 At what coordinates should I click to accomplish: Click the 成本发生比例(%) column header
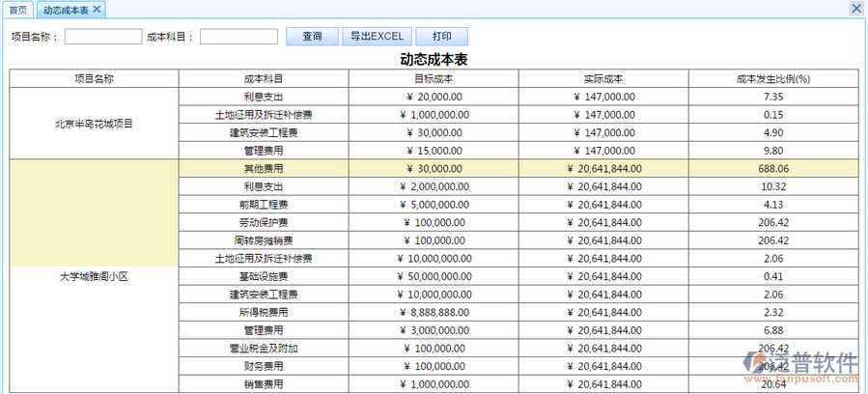pos(772,78)
